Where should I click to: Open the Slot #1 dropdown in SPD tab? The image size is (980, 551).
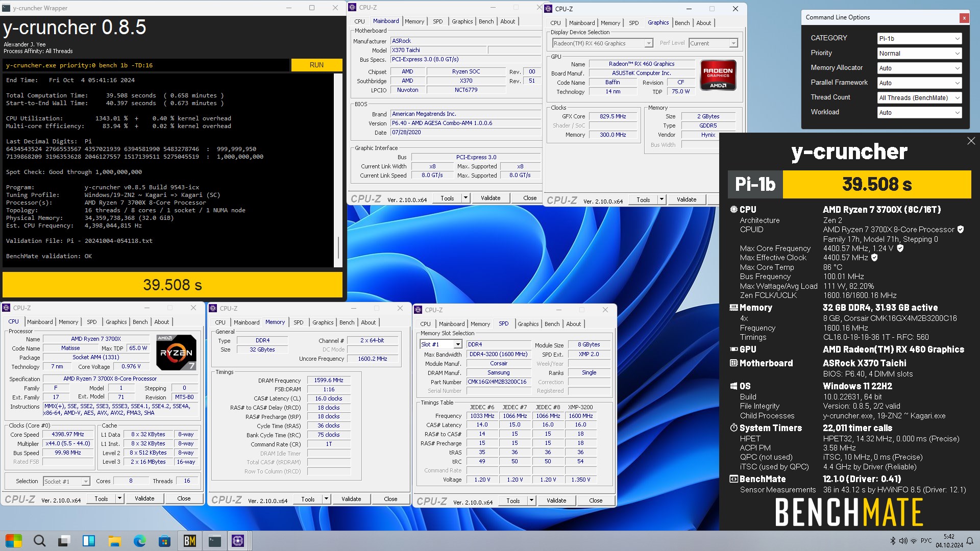(441, 344)
